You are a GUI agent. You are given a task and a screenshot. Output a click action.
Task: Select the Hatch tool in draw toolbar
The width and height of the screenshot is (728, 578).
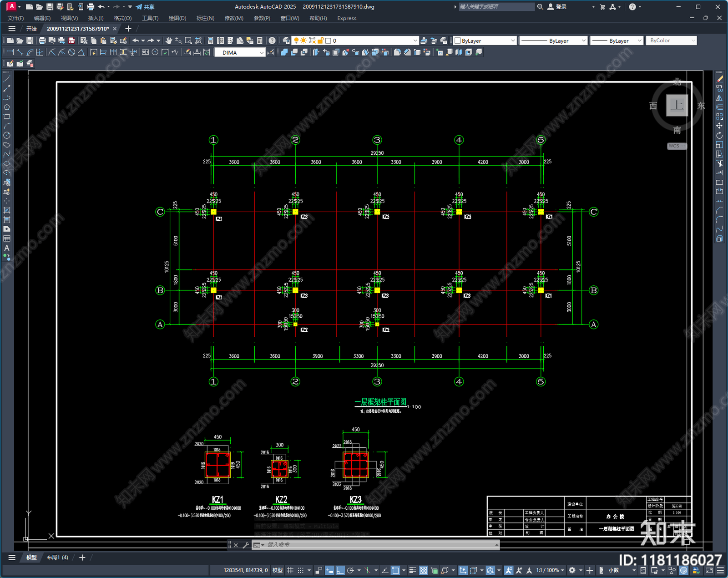click(x=7, y=210)
